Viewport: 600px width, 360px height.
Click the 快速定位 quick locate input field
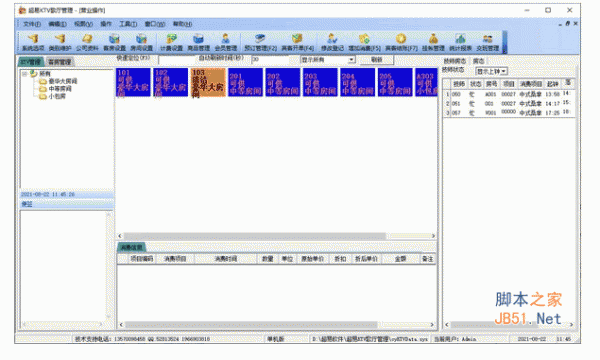click(x=177, y=60)
